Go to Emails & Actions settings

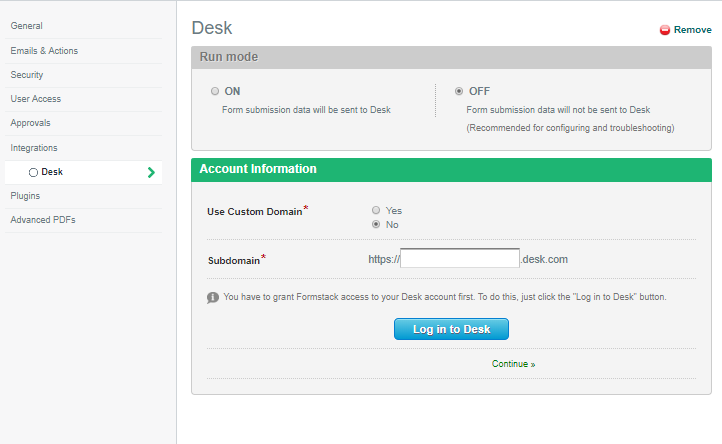(44, 51)
